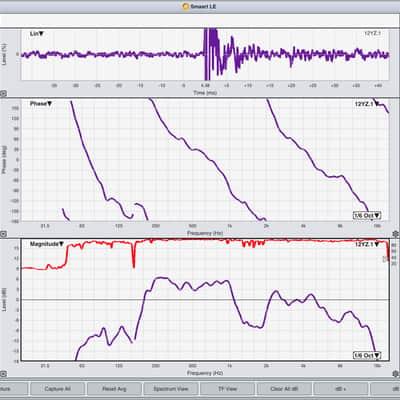Open the Magnitude plot type dropdown
400x400 pixels.
click(47, 244)
